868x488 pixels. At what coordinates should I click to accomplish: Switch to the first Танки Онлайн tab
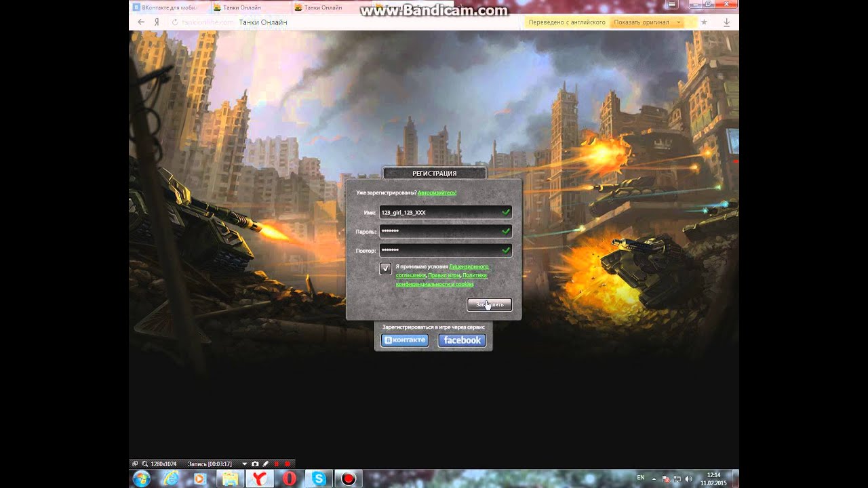click(251, 7)
